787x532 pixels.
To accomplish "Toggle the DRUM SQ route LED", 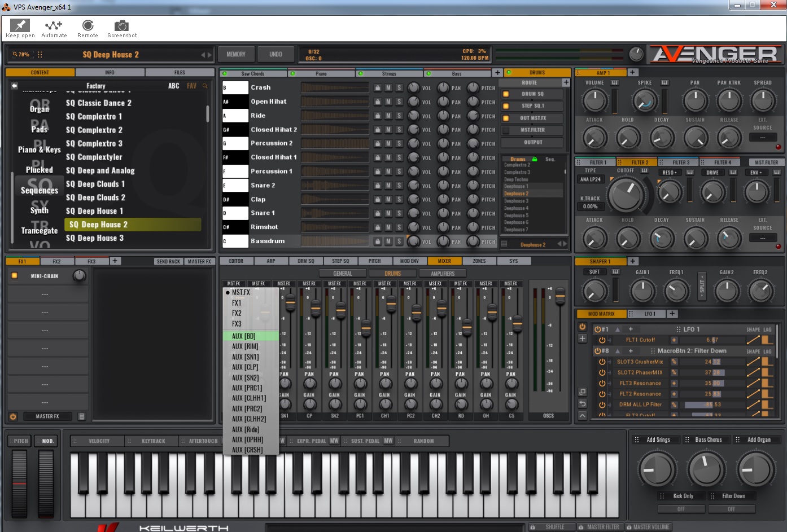I will click(506, 94).
